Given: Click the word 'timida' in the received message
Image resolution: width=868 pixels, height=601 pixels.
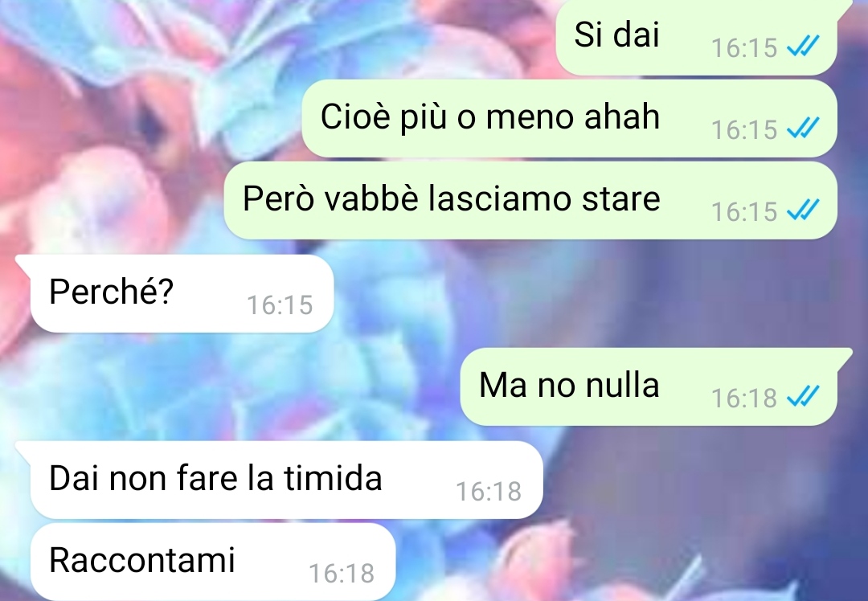Looking at the screenshot, I should click(x=333, y=477).
